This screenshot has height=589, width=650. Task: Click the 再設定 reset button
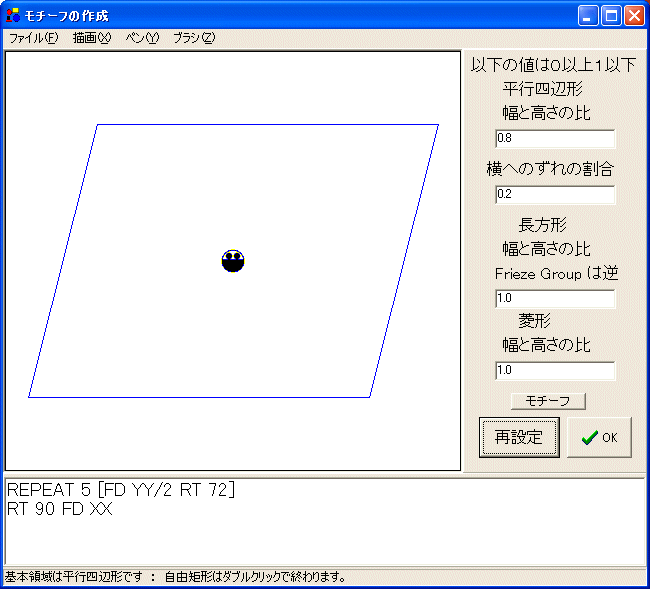tap(519, 437)
